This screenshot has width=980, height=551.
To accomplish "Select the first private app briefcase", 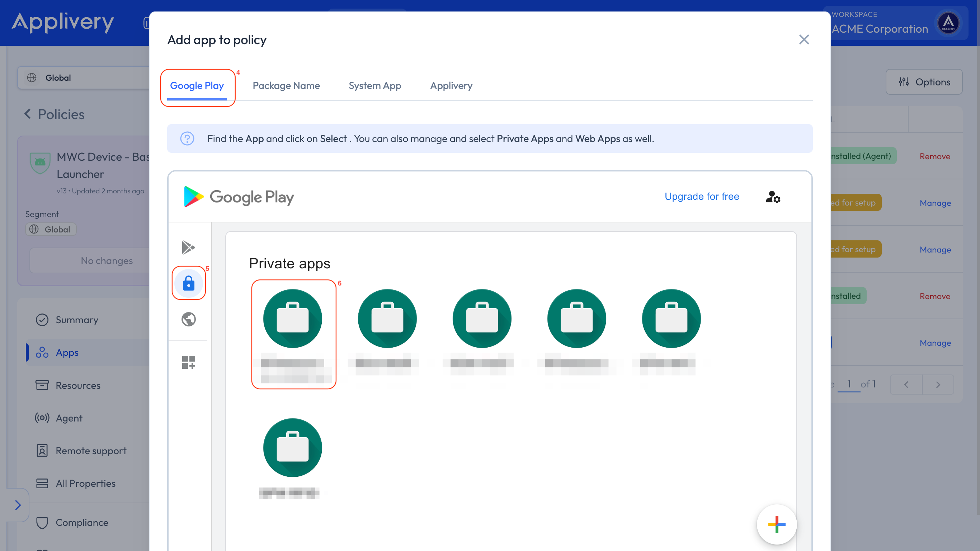I will point(293,319).
